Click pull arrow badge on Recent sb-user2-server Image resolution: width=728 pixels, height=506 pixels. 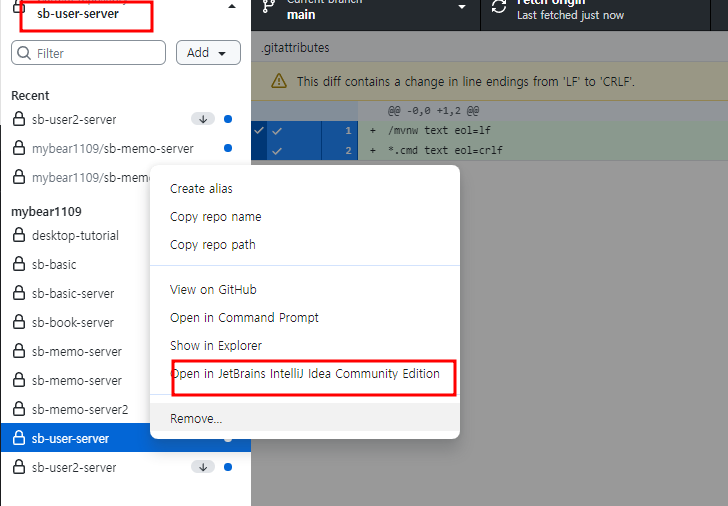pyautogui.click(x=203, y=119)
